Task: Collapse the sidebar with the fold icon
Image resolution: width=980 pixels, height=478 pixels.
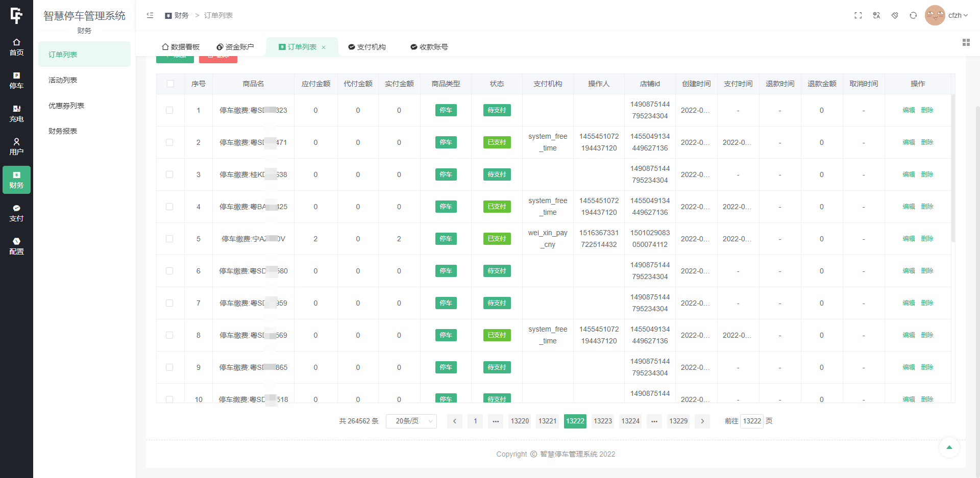Action: pyautogui.click(x=150, y=15)
